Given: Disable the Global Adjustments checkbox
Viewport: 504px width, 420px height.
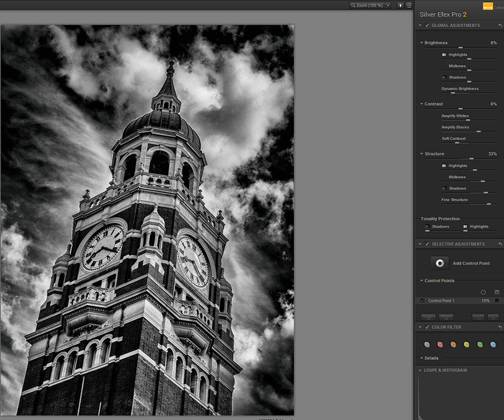Looking at the screenshot, I should point(427,26).
